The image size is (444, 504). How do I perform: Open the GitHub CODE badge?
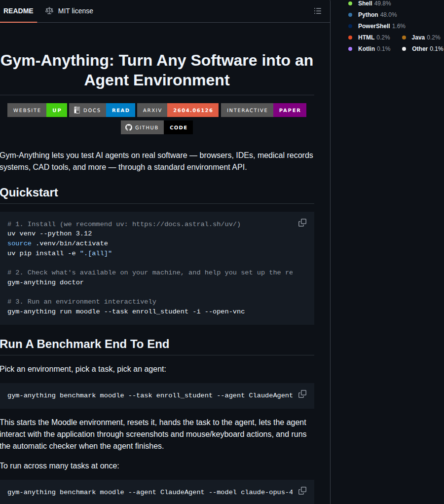[157, 128]
